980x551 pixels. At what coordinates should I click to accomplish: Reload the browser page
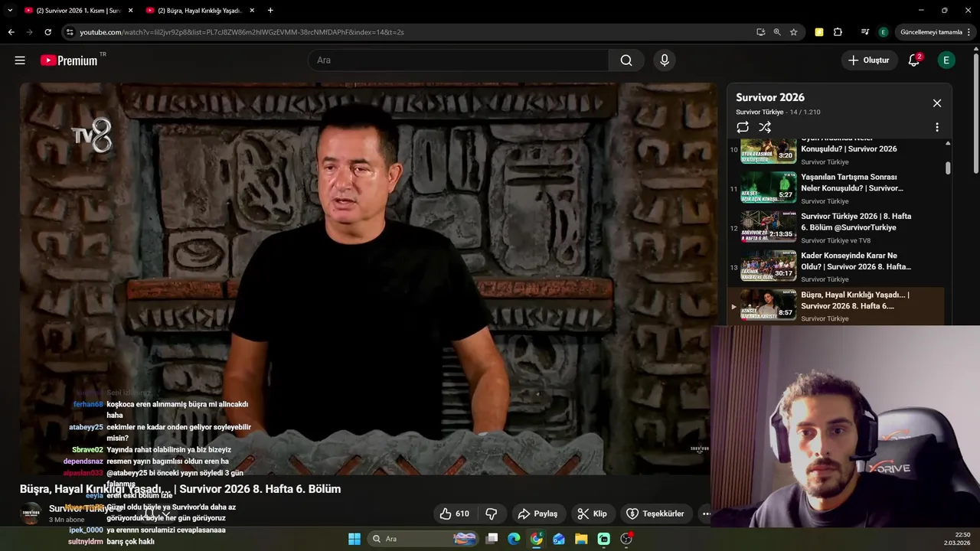(x=47, y=32)
